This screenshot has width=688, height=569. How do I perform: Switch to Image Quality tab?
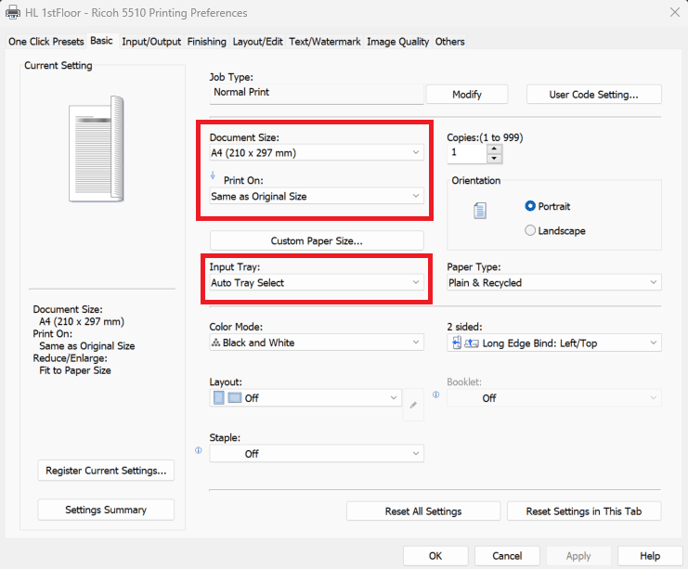click(x=398, y=42)
